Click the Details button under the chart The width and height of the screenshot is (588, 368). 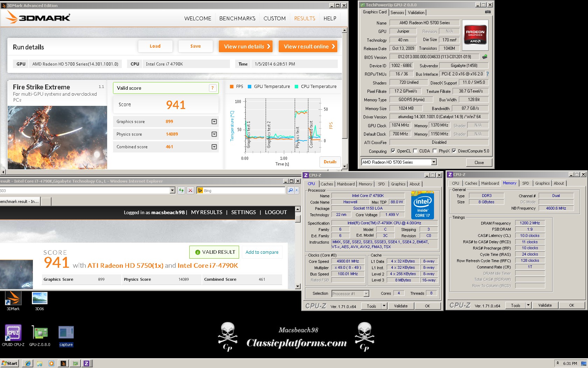330,162
